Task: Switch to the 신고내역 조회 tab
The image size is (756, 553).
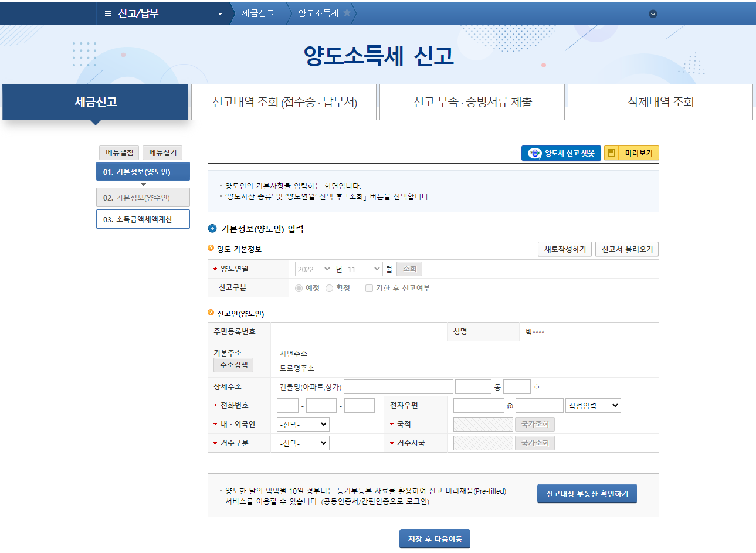Action: click(284, 102)
